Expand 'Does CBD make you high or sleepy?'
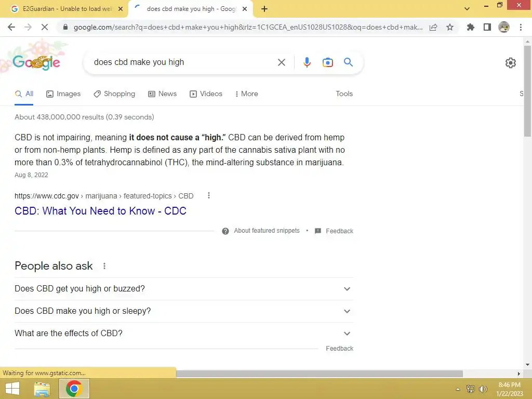 184,311
